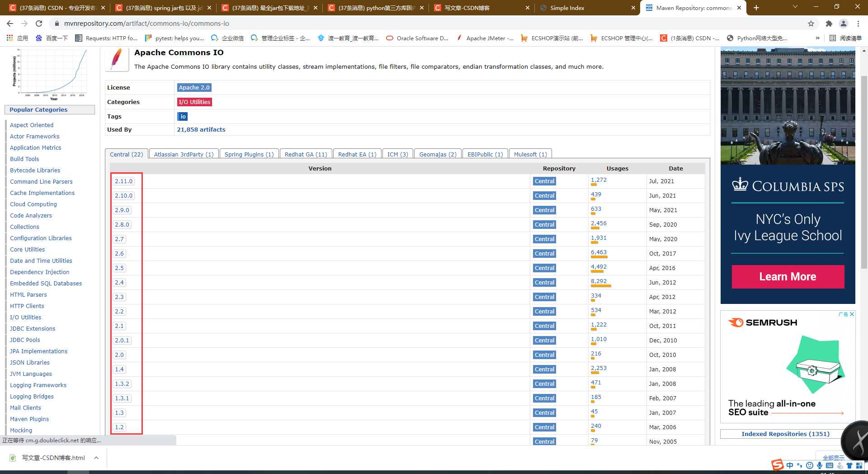Open the Requests HTTP bookmark

click(106, 38)
